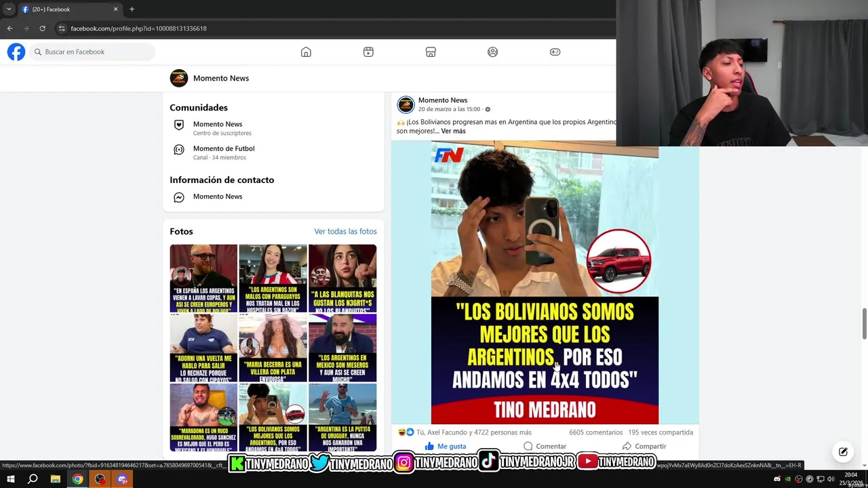Image resolution: width=868 pixels, height=488 pixels.
Task: Open the Marketplace tab icon
Action: (x=431, y=52)
